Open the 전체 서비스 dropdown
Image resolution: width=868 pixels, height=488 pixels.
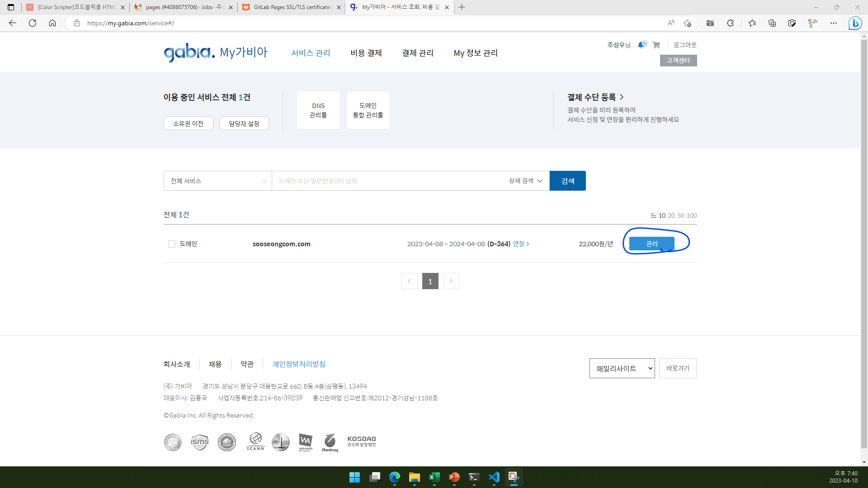(x=218, y=181)
